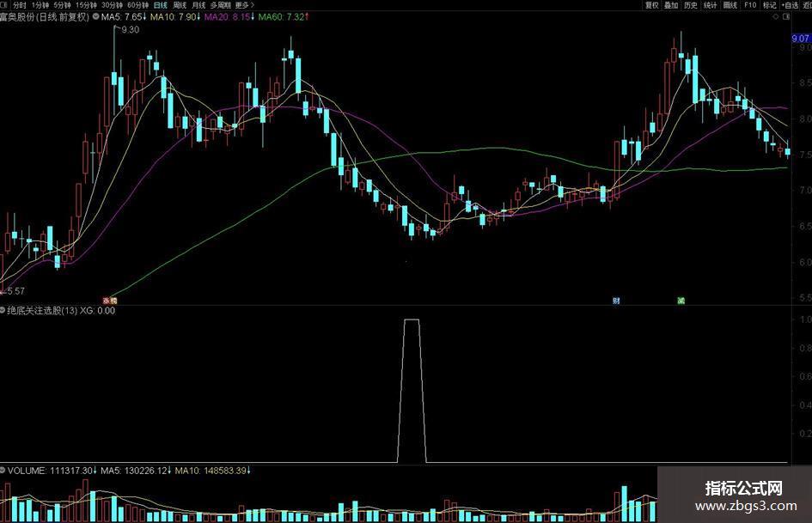Open the 历史 history button

pyautogui.click(x=691, y=4)
